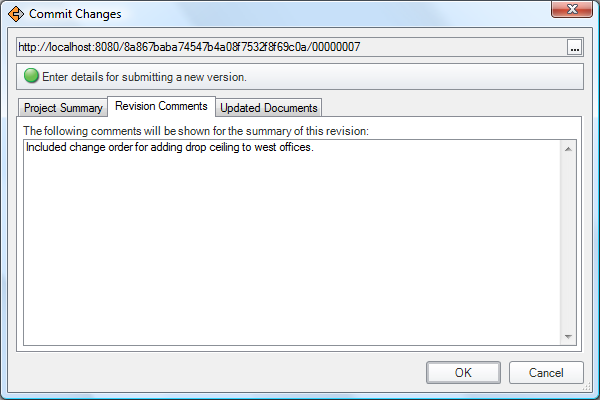This screenshot has height=400, width=600.
Task: Click the scrollbar up arrow in comments box
Action: (568, 149)
